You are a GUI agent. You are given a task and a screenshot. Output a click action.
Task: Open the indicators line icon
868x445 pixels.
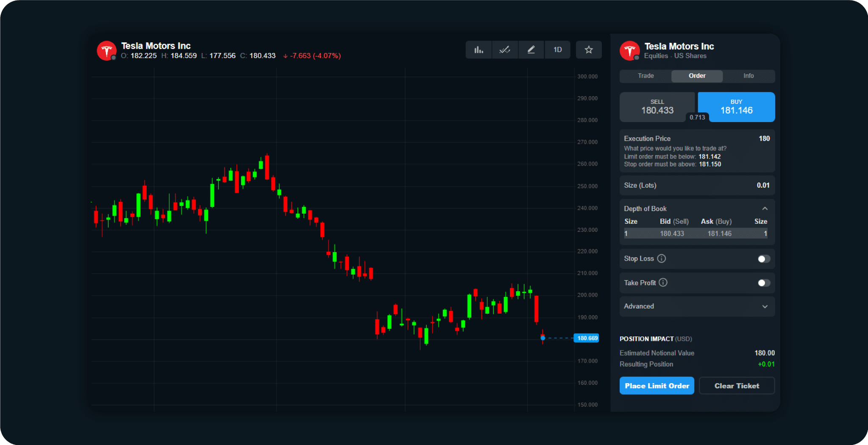[505, 50]
